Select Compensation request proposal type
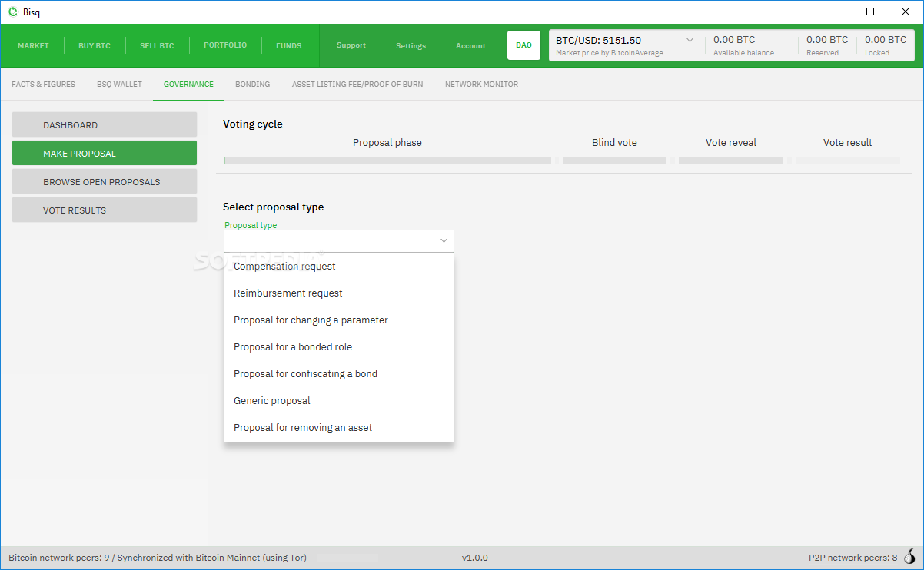924x570 pixels. click(339, 267)
